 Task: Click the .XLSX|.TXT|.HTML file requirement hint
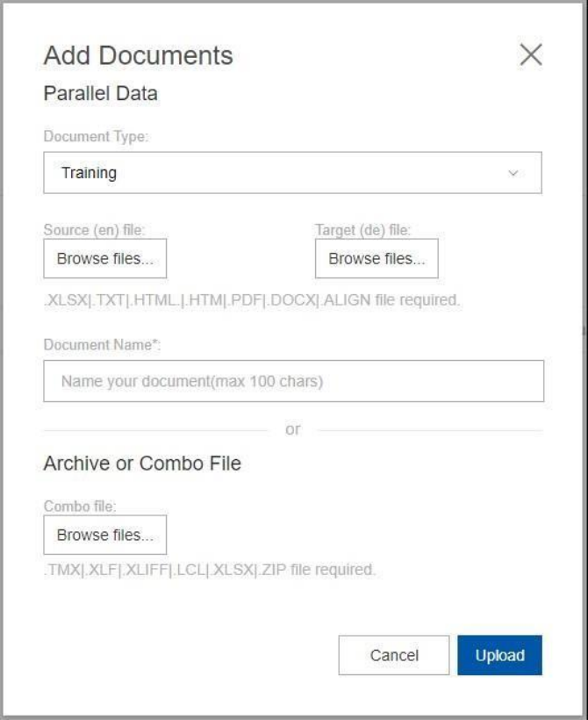[251, 300]
